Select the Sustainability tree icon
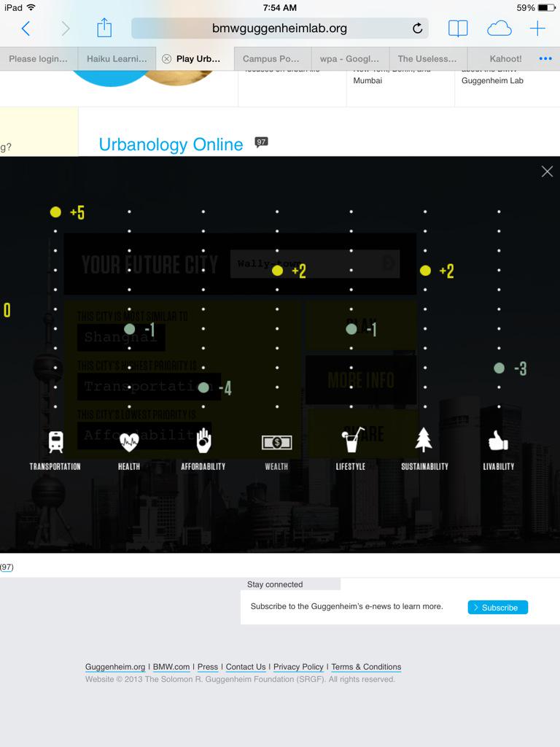The width and height of the screenshot is (560, 747). 424,439
